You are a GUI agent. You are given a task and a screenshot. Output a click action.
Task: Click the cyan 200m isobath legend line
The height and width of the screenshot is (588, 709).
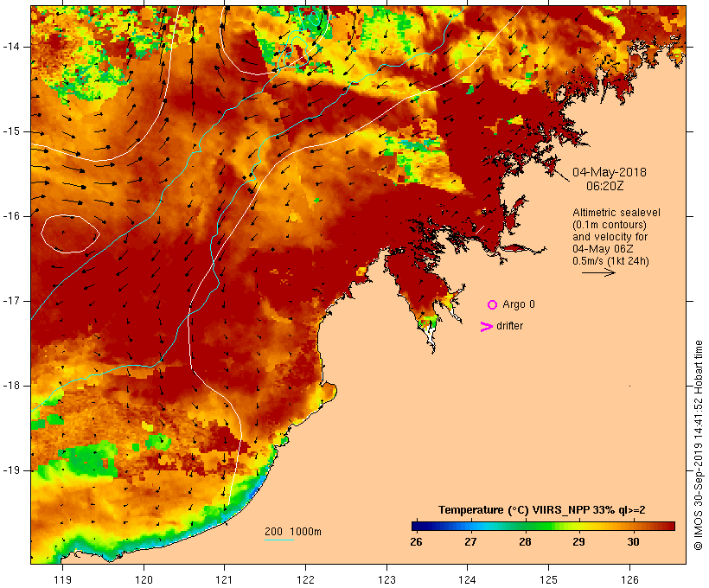pyautogui.click(x=279, y=540)
